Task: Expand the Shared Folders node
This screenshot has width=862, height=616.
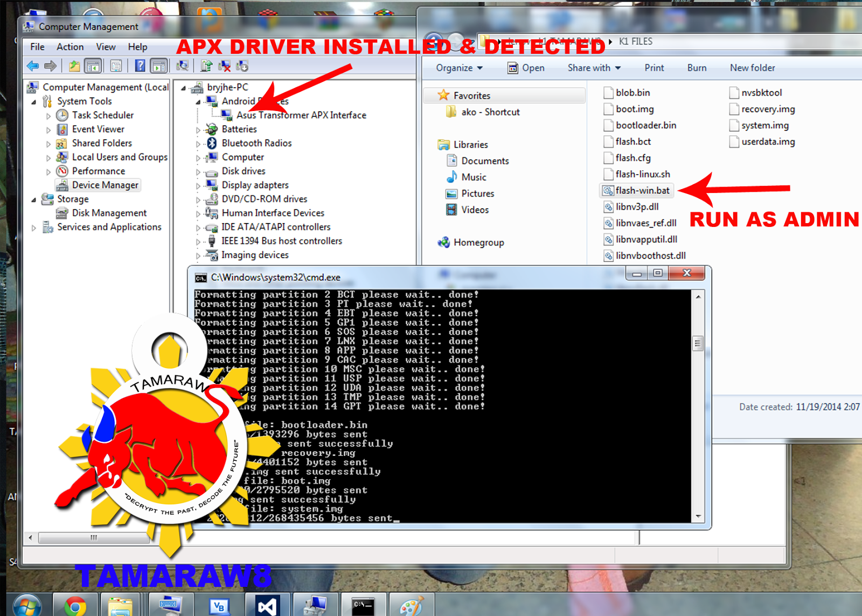Action: [48, 144]
